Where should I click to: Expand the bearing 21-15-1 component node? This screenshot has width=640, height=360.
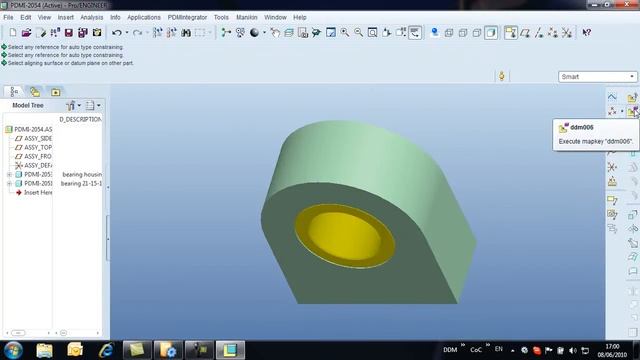tap(9, 184)
